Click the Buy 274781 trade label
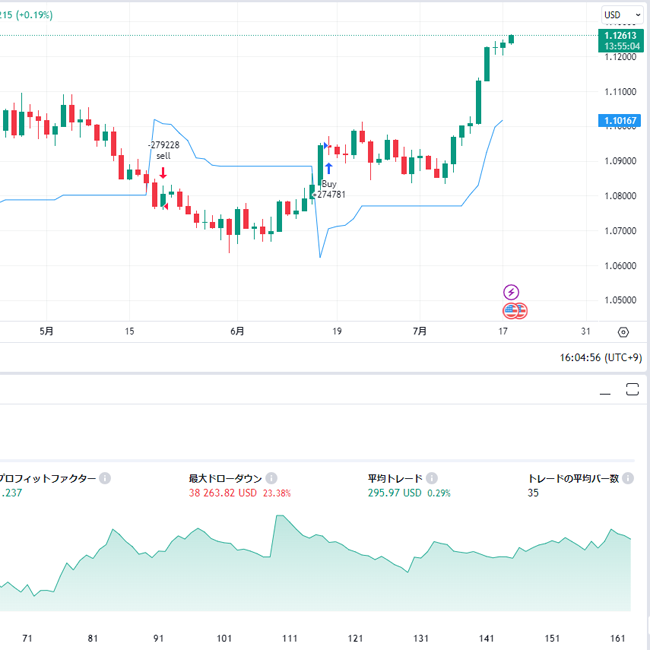The width and height of the screenshot is (650, 650). pyautogui.click(x=329, y=189)
